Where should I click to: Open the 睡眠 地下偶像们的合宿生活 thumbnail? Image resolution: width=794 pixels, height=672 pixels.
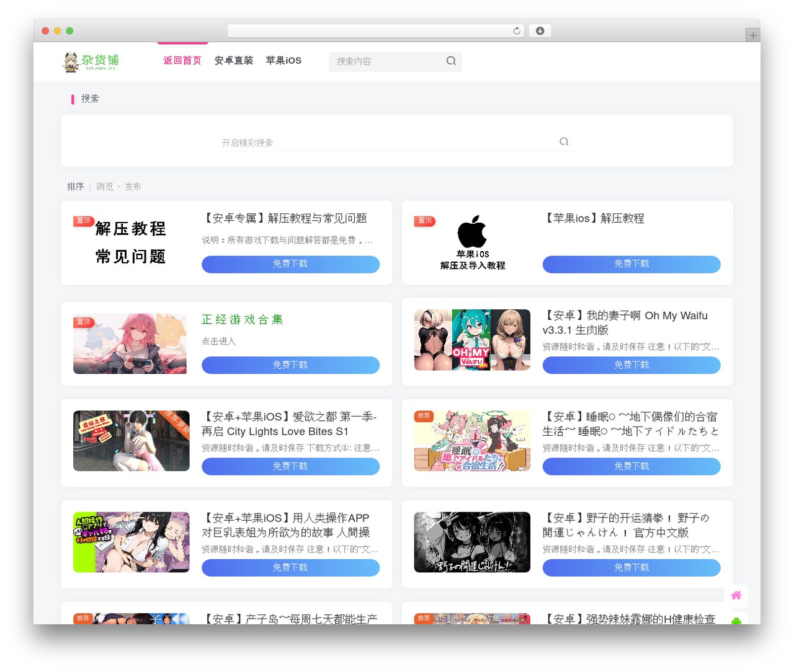point(472,441)
